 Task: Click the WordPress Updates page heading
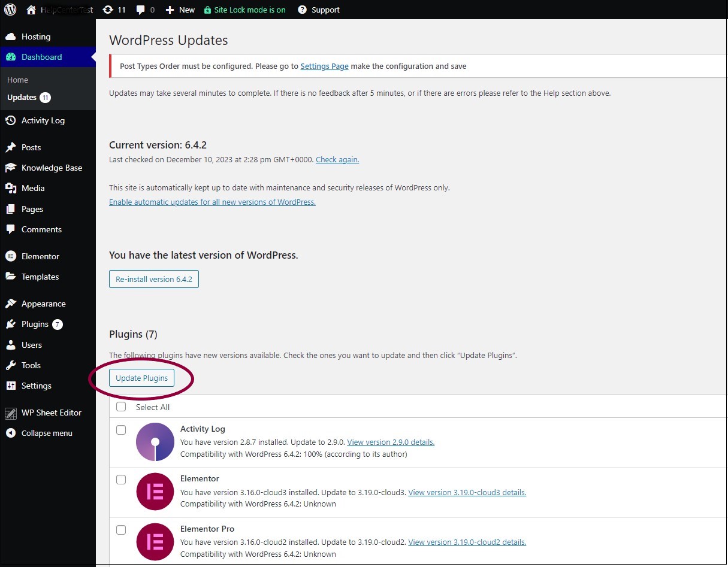click(x=168, y=41)
